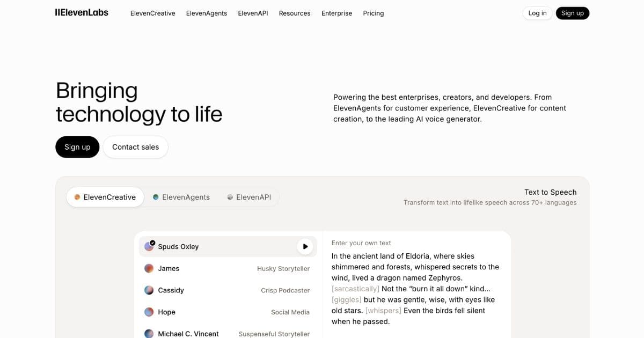Click Michael C. Vincent's avatar icon
Screen dimensions: 644x338
[149, 333]
